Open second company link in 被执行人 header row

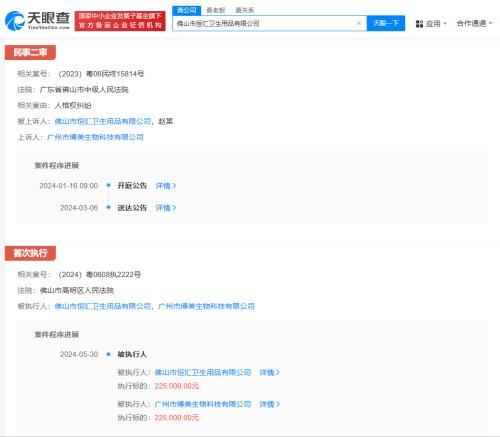207,306
